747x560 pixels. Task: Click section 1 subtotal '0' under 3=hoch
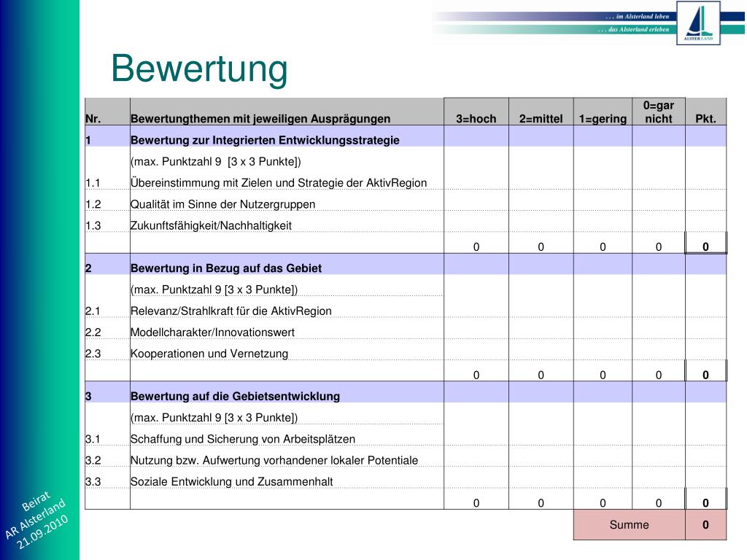coord(476,246)
